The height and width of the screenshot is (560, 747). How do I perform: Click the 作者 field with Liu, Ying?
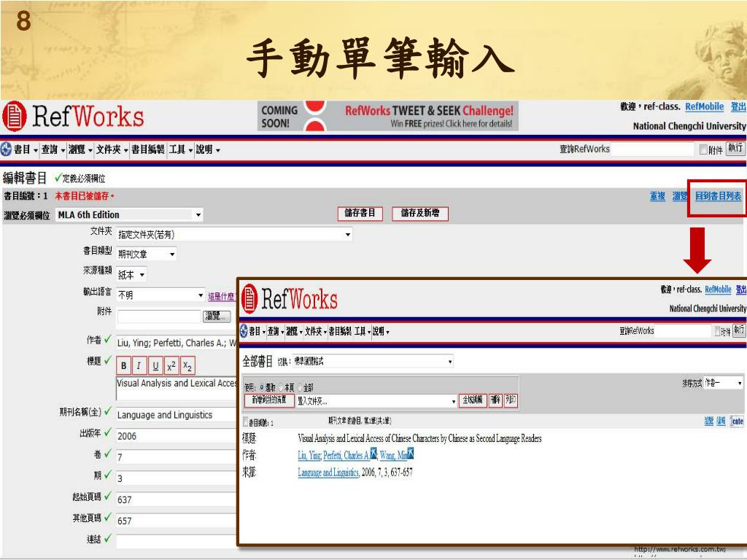pyautogui.click(x=177, y=343)
